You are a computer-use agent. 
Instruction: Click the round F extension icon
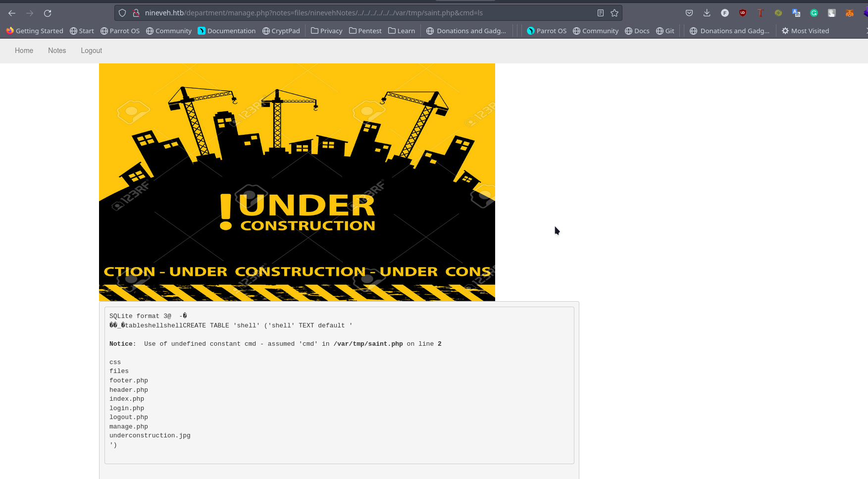pyautogui.click(x=725, y=13)
